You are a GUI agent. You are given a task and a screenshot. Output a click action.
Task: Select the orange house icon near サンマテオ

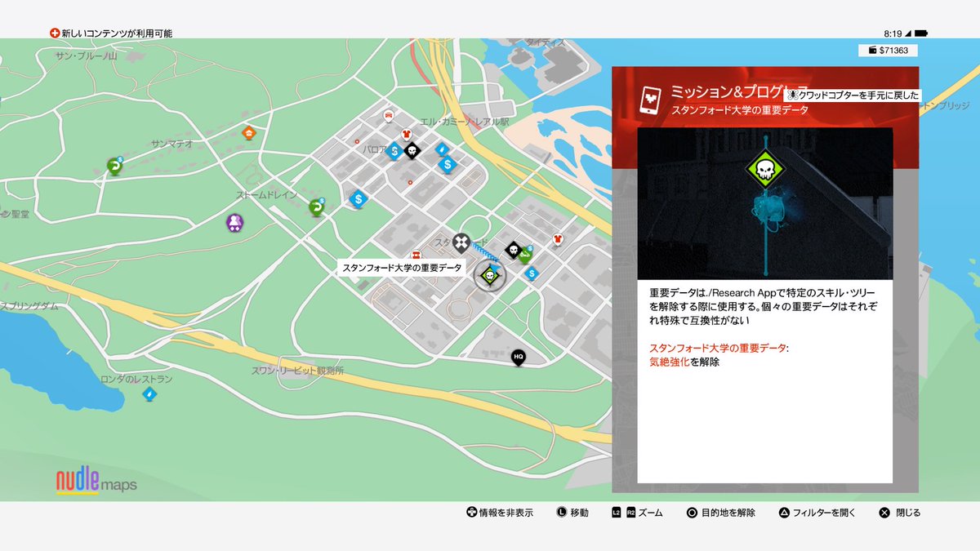[x=249, y=133]
